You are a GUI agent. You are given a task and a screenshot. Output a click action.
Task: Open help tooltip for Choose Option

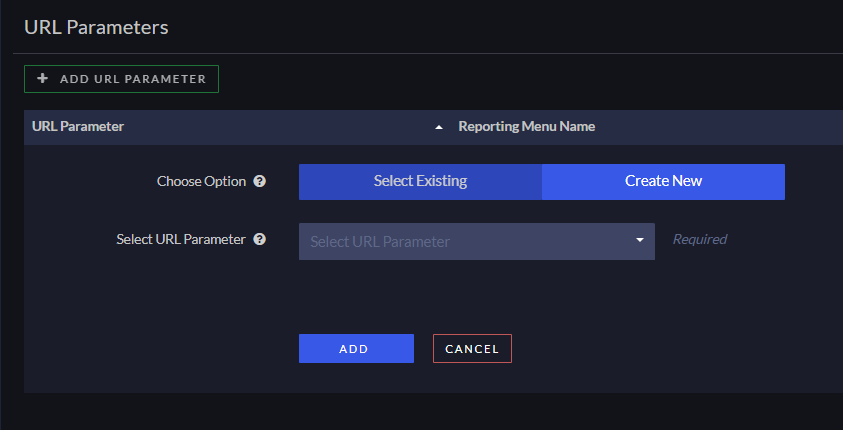(260, 182)
